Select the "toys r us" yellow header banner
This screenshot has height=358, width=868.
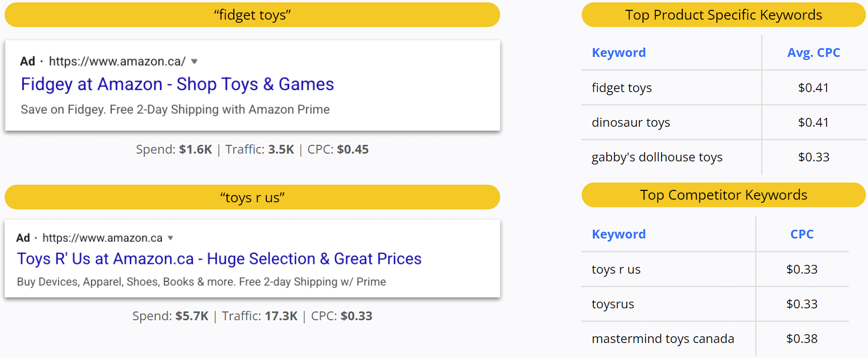click(x=252, y=198)
